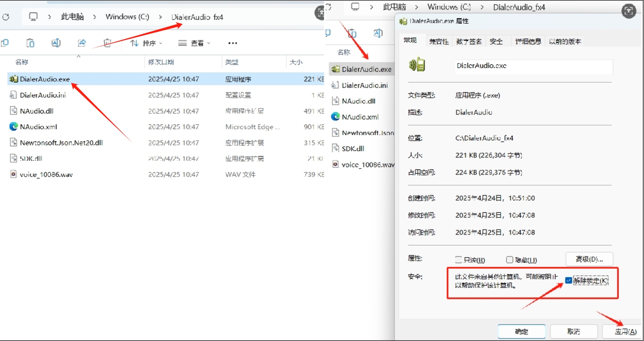Click Share icon in left window toolbar
Image resolution: width=644 pixels, height=341 pixels.
[82, 43]
